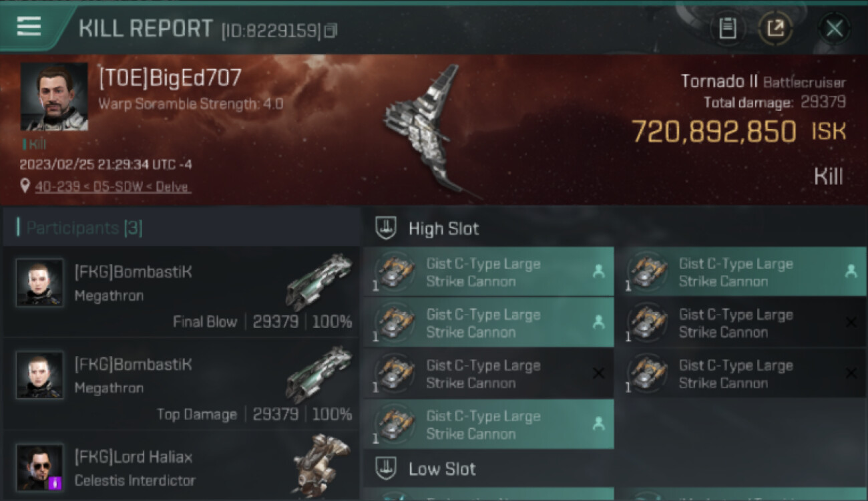The height and width of the screenshot is (501, 868).
Task: View BigEd707's character portrait
Action: coord(54,96)
